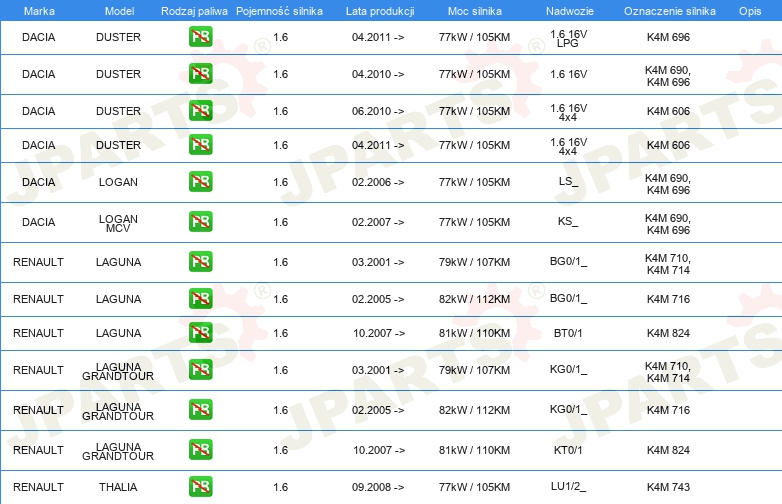Select 'K4M 824' in the BT0/1 row
The height and width of the screenshot is (504, 782).
tap(668, 333)
